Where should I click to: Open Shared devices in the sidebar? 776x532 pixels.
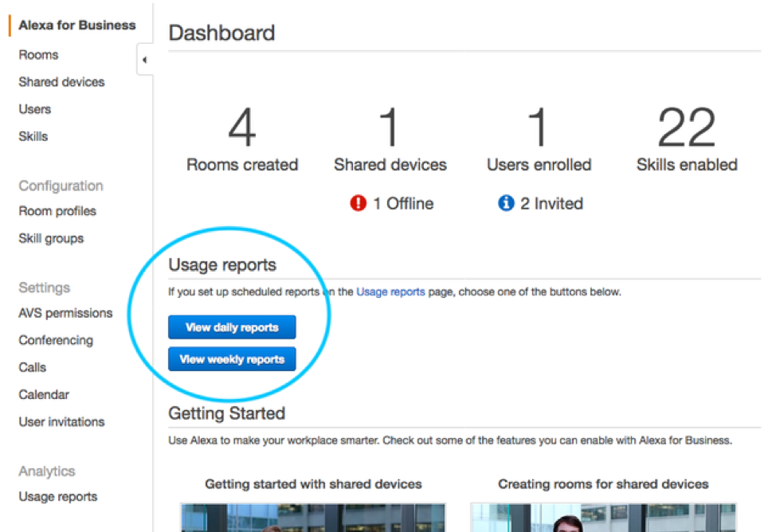62,82
